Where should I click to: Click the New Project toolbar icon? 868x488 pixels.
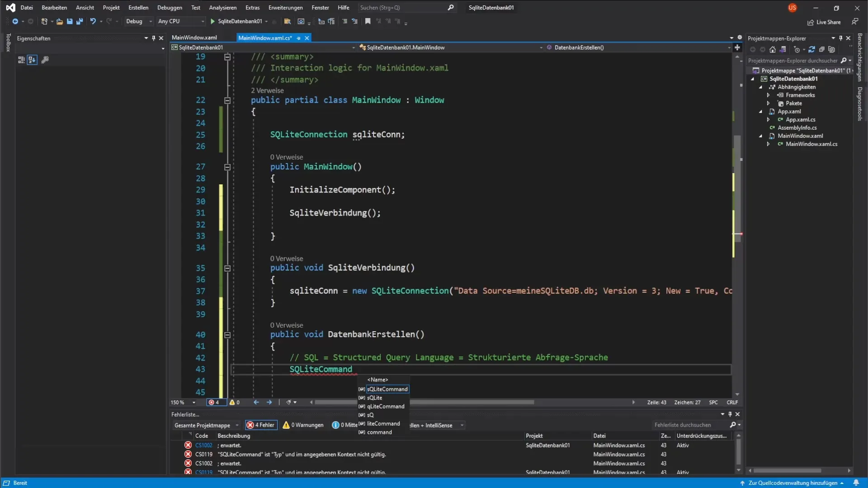44,21
